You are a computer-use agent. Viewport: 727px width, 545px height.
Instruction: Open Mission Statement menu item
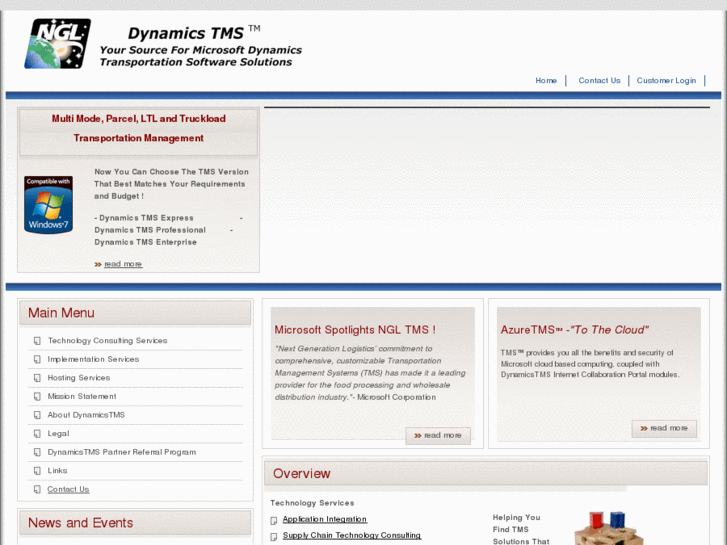82,396
